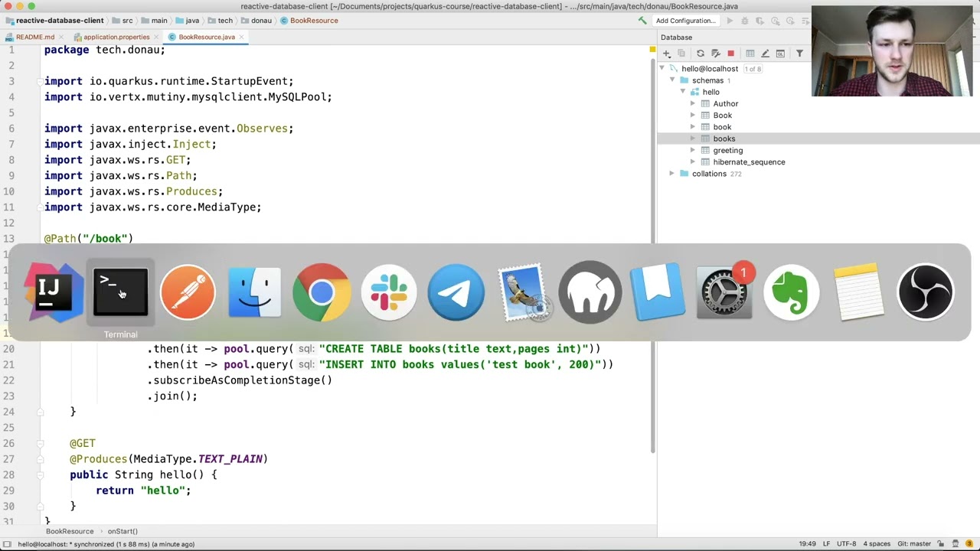Click the Run with Coverage icon
980x551 pixels.
coord(759,21)
